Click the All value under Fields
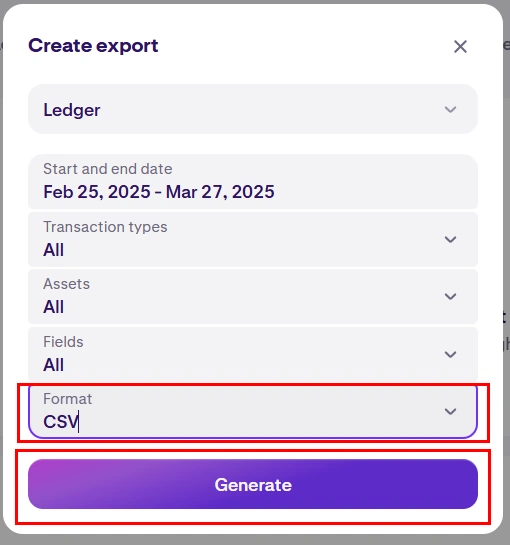 (53, 365)
